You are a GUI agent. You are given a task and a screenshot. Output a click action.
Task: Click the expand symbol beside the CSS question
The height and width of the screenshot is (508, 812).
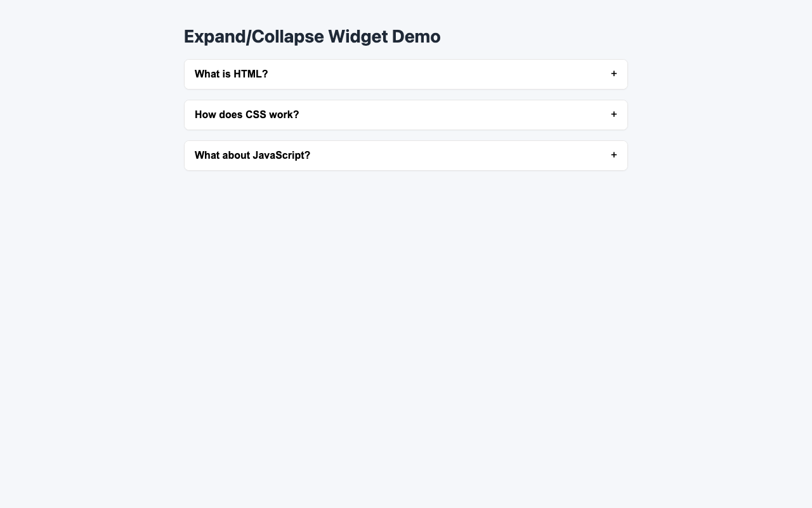(613, 114)
